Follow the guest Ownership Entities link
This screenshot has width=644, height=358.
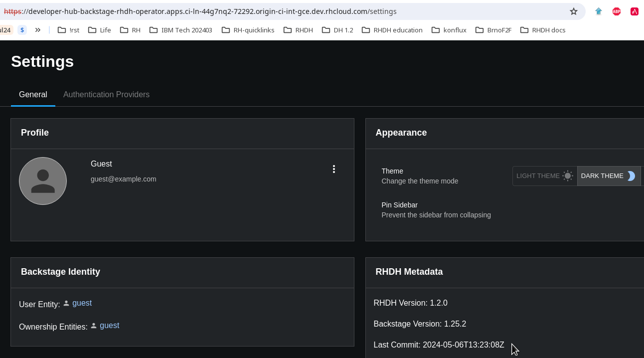click(109, 326)
